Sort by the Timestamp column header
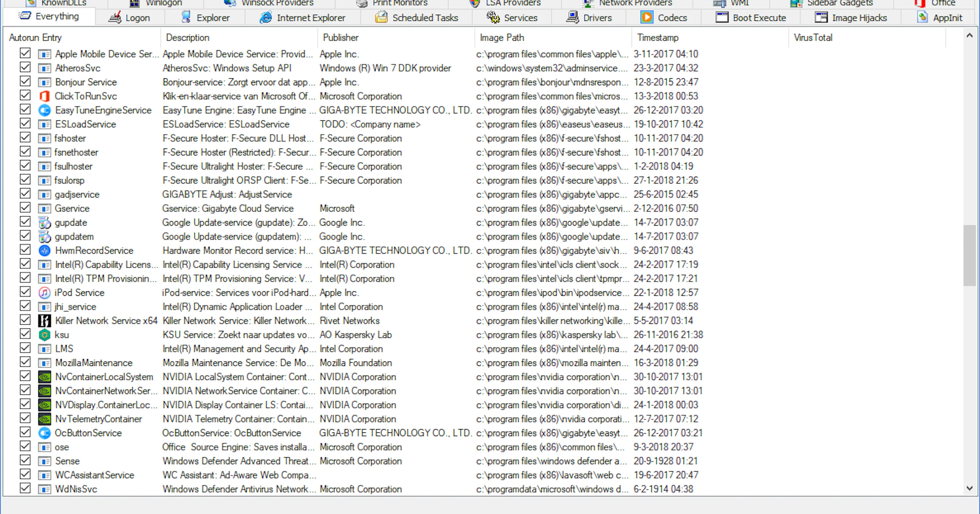Screen dimensions: 980x514 pos(710,38)
